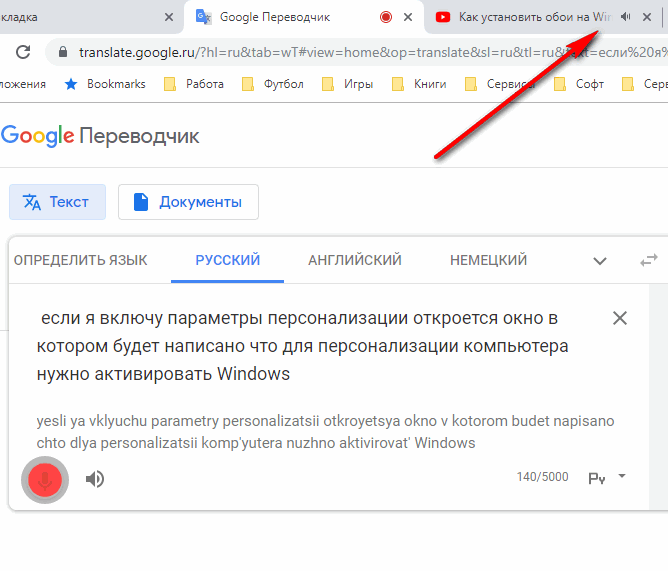The height and width of the screenshot is (571, 668).
Task: Expand input tools dropdown arrow
Action: pyautogui.click(x=622, y=476)
